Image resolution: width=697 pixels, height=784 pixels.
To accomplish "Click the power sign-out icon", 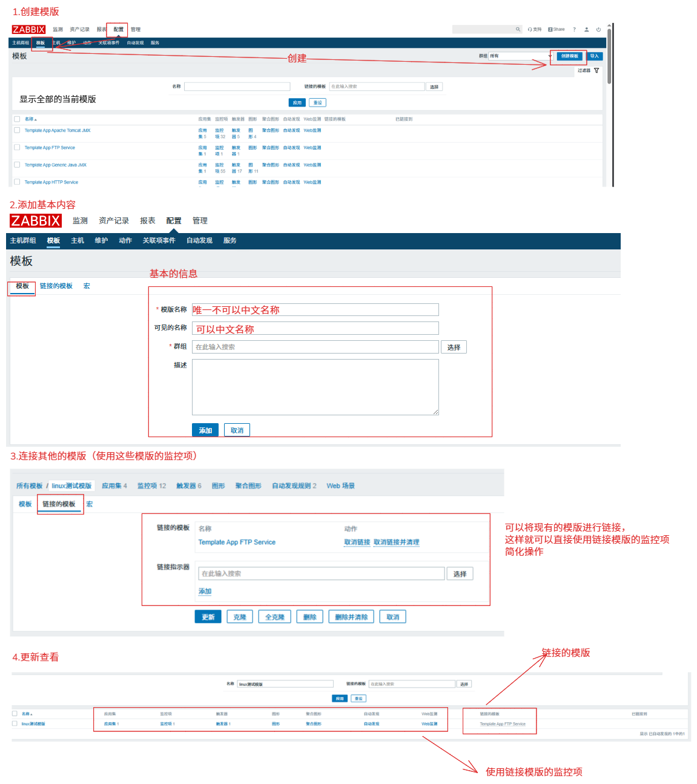I will point(598,29).
